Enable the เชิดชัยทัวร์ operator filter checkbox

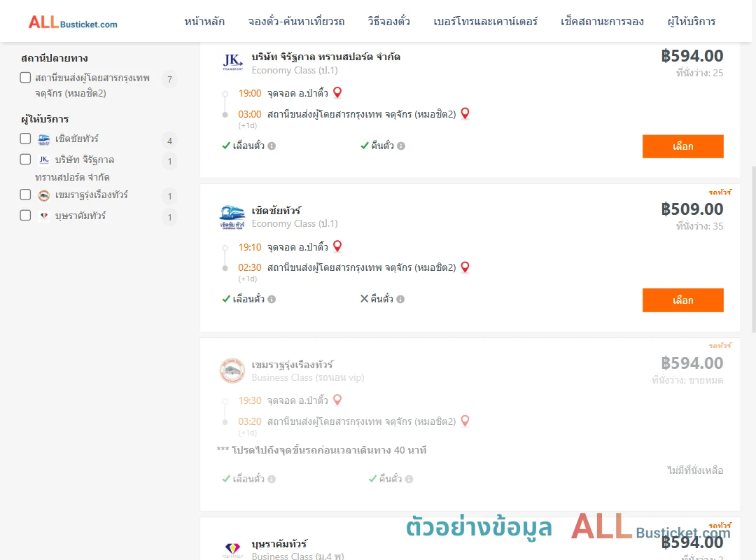click(26, 139)
